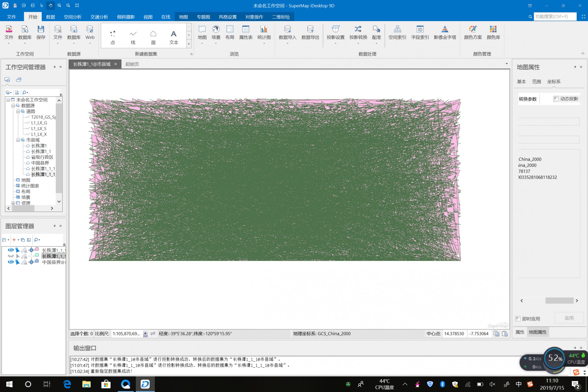The height and width of the screenshot is (392, 588).
Task: Open 影像金字塔 image pyramid tool
Action: tap(445, 33)
